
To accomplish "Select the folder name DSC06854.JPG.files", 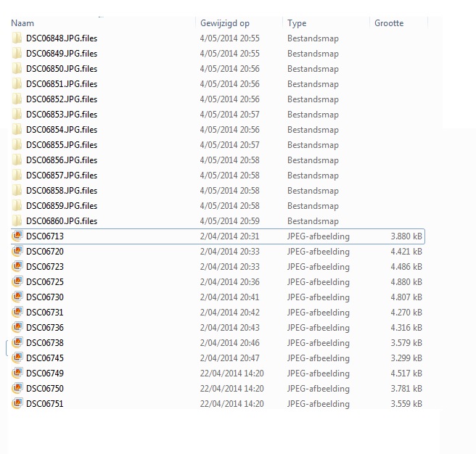I will tap(62, 130).
